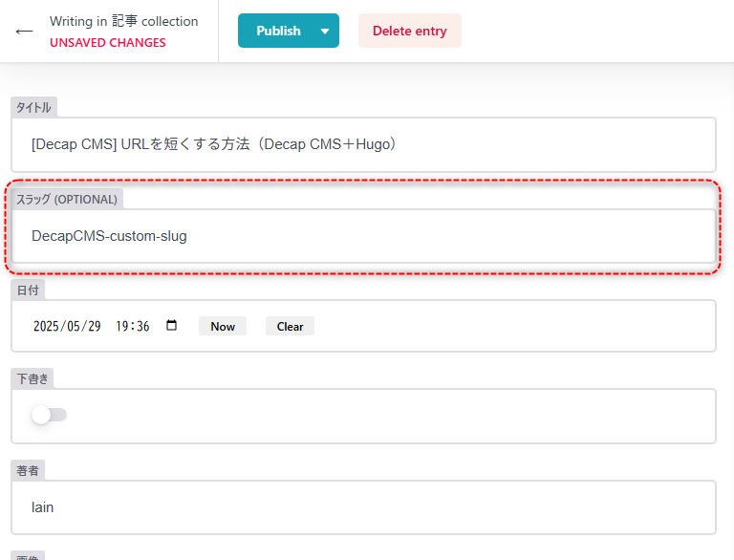Focus the 著者 author field containing lain
This screenshot has height=560, width=734.
point(363,507)
